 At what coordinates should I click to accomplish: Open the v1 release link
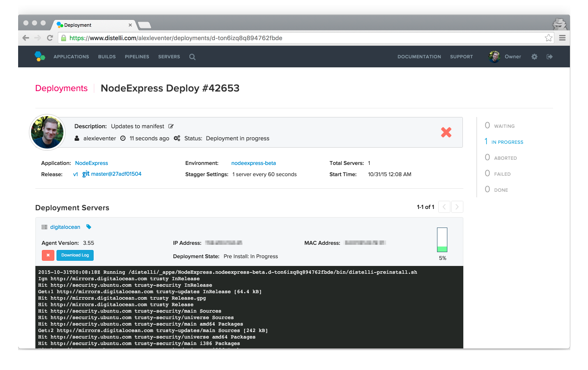click(x=75, y=174)
